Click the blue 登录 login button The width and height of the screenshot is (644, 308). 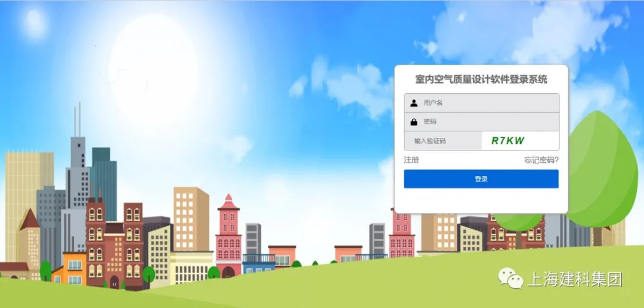[x=481, y=179]
